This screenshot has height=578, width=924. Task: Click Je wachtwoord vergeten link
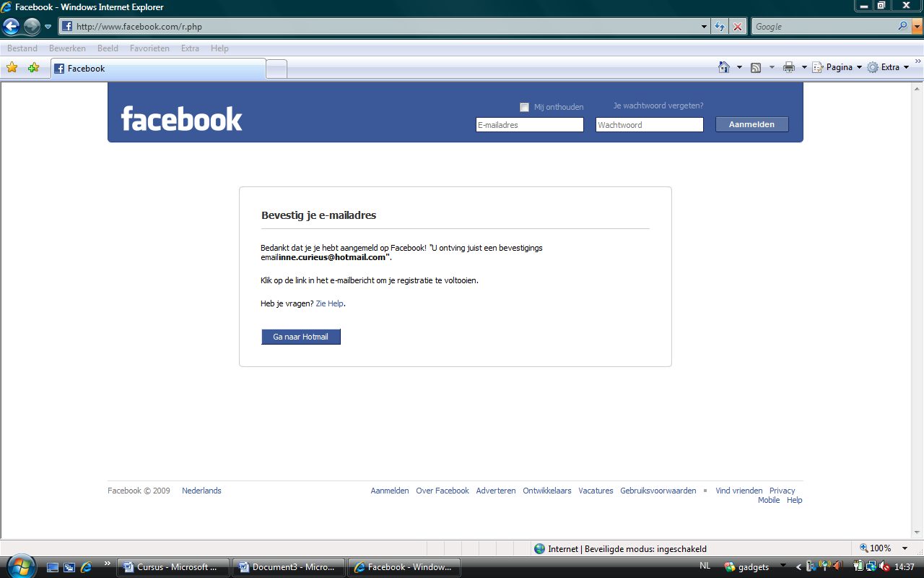pyautogui.click(x=658, y=105)
